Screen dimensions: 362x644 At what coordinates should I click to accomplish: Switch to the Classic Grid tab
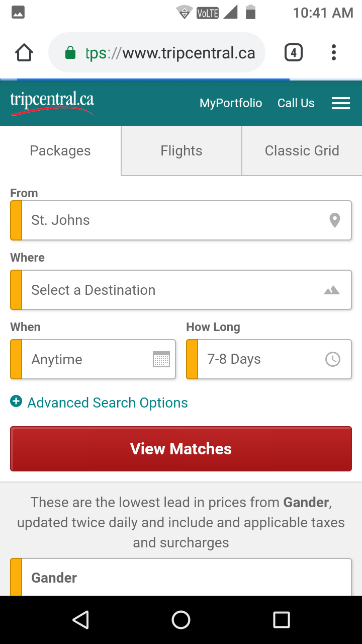[x=302, y=150]
